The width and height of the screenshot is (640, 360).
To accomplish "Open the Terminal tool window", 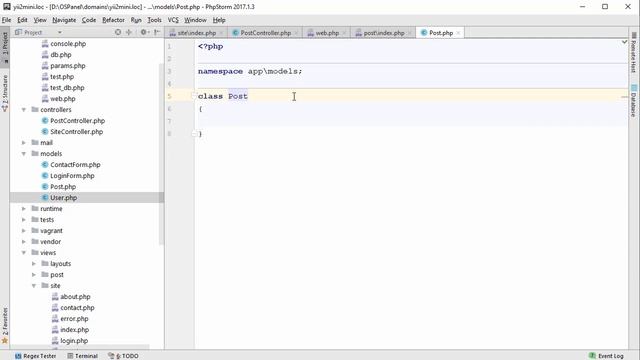I will [x=82, y=356].
